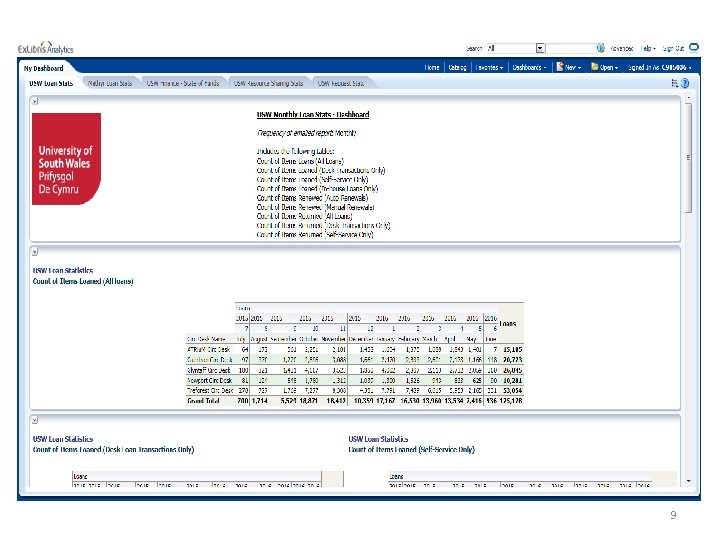Screen dimensions: 720x540
Task: Click the New document icon
Action: (560, 67)
